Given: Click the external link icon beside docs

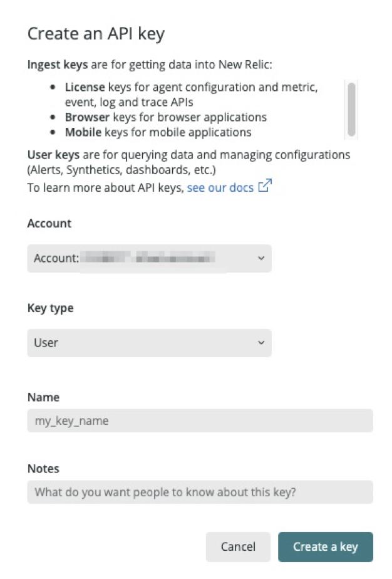Looking at the screenshot, I should [265, 187].
